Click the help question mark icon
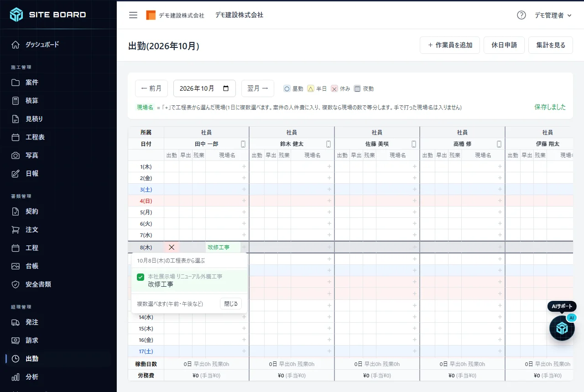584x392 pixels. 521,15
